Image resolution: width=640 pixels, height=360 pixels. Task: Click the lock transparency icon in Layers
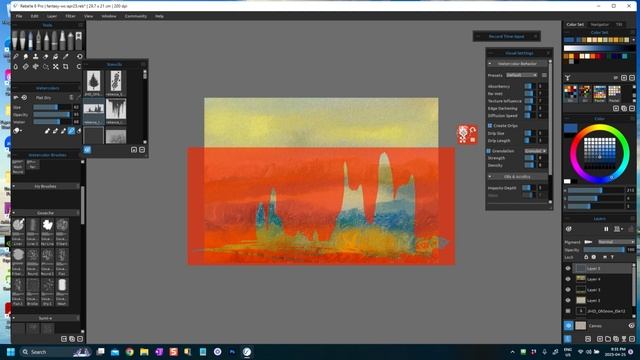click(x=586, y=257)
